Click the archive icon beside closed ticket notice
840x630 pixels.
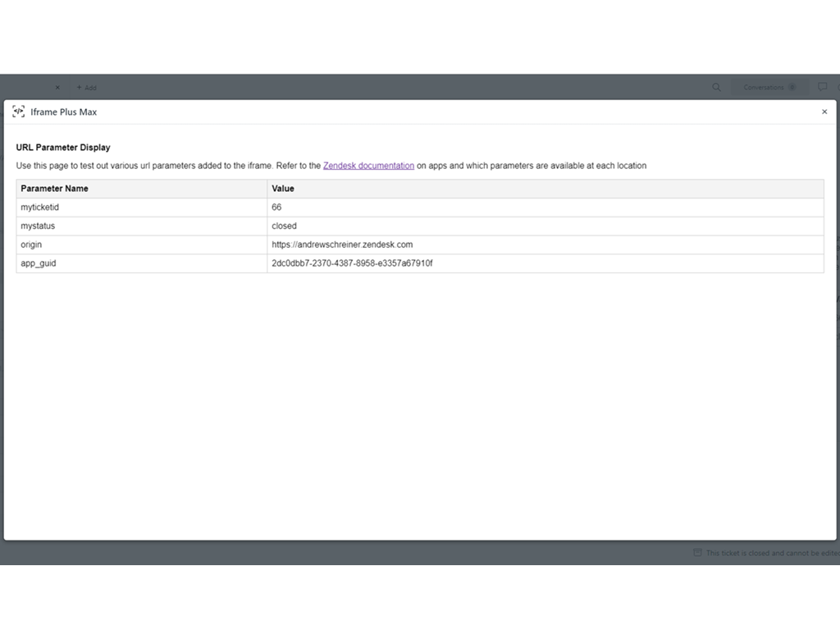(697, 553)
